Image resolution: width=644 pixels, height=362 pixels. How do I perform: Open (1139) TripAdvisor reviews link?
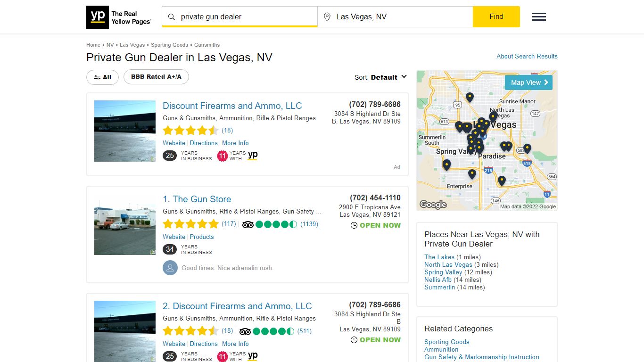point(309,224)
